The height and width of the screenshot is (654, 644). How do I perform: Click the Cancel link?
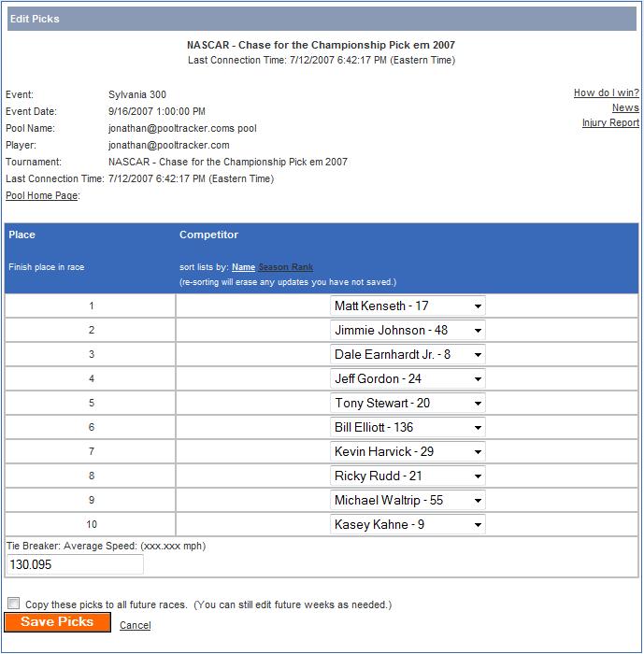tap(136, 625)
